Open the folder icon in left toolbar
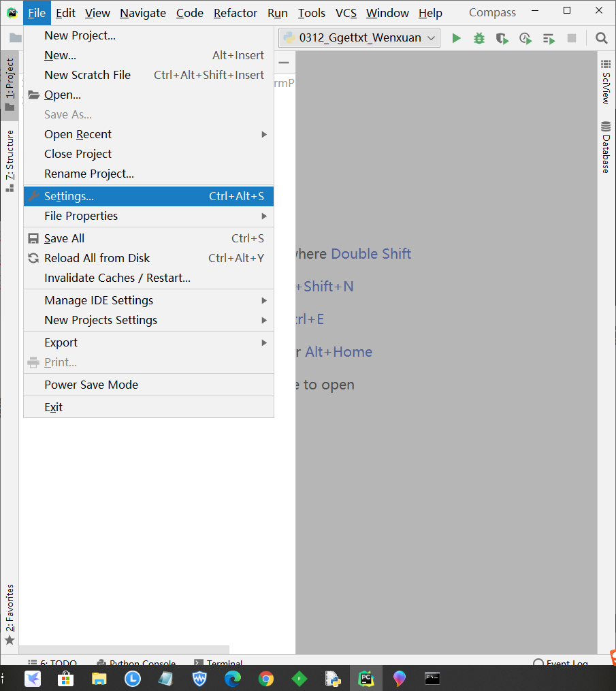The height and width of the screenshot is (691, 616). (x=15, y=38)
